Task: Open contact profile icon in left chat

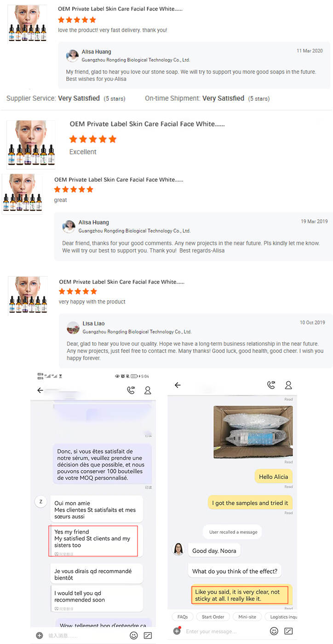Action: point(148,390)
